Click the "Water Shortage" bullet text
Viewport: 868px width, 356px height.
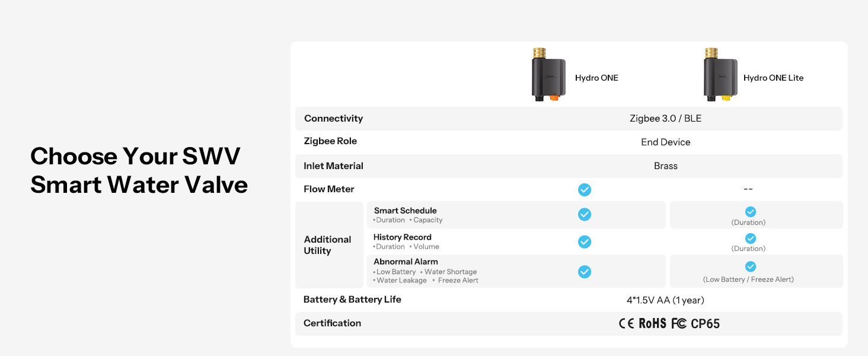pos(451,272)
